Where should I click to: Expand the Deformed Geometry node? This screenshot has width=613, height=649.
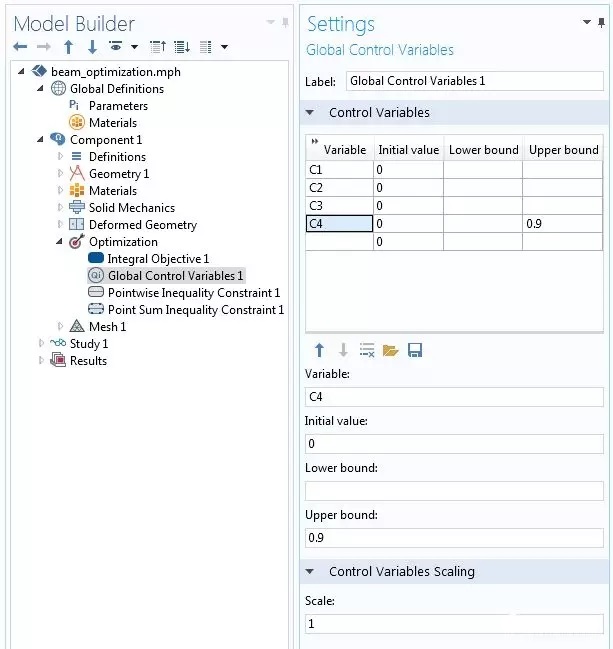(x=60, y=224)
